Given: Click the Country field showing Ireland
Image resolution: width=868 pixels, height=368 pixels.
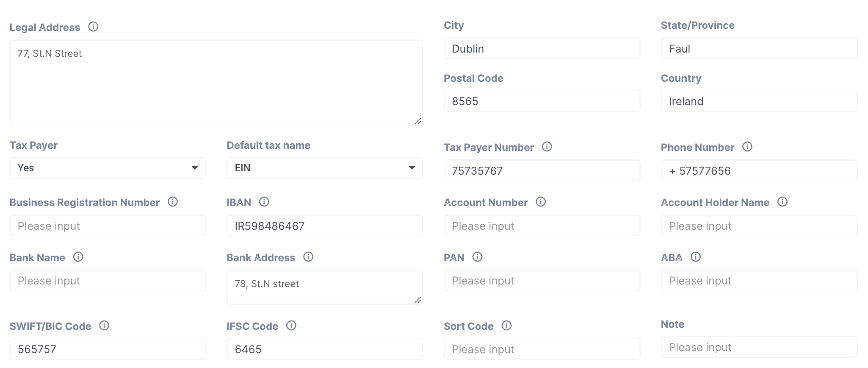Looking at the screenshot, I should (759, 101).
